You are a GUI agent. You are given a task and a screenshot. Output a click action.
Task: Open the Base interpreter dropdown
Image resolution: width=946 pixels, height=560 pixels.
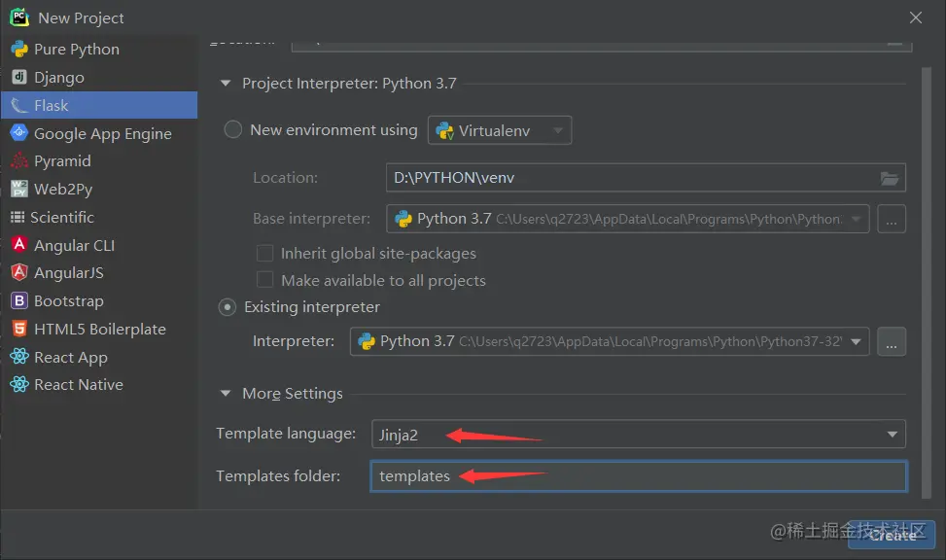[627, 219]
